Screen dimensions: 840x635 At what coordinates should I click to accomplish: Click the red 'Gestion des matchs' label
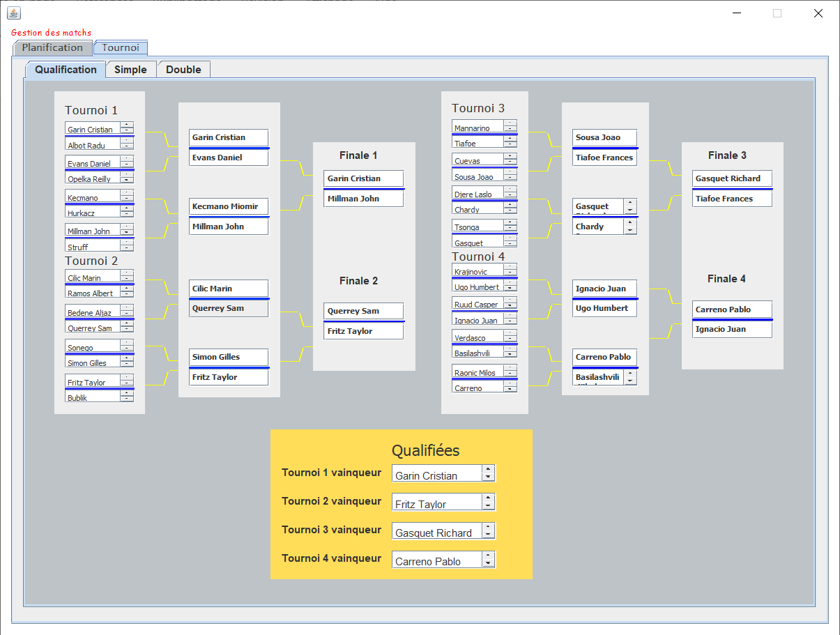click(51, 33)
